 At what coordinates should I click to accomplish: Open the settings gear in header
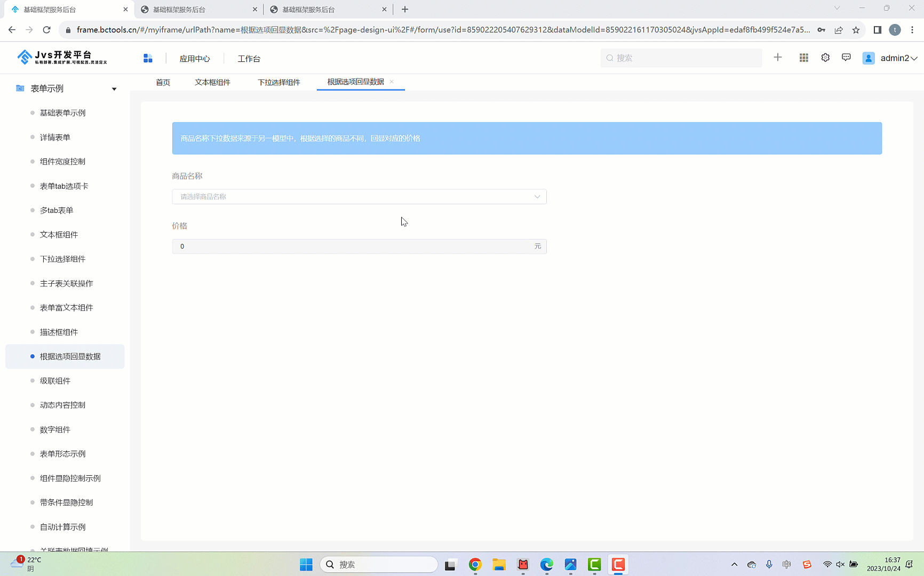pos(825,58)
